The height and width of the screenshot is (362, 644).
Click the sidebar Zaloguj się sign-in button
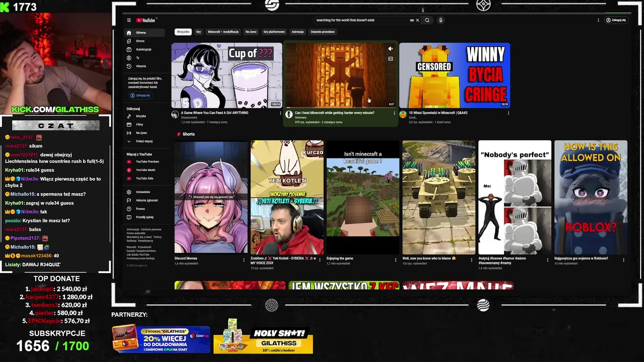pyautogui.click(x=140, y=95)
